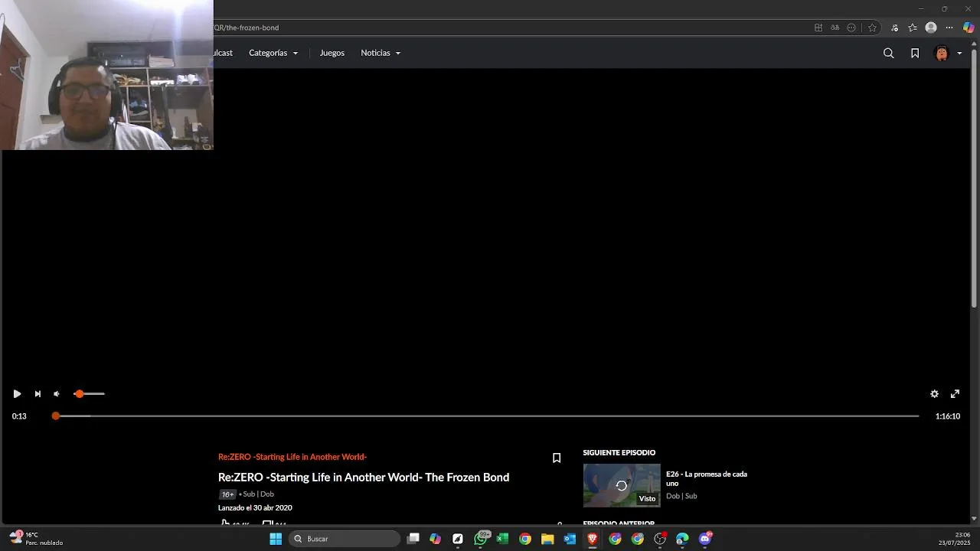Launch Copilot from the taskbar
Screen dimensions: 980x551
click(x=436, y=539)
